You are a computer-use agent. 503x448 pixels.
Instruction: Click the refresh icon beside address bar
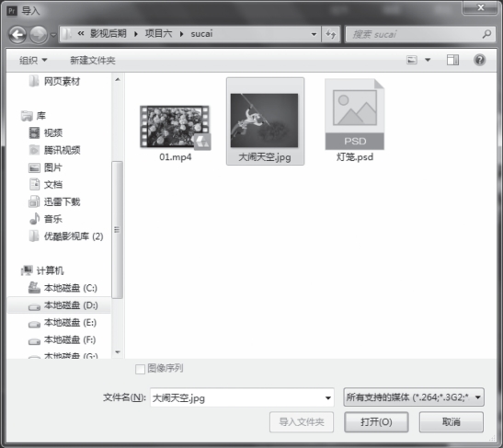click(x=331, y=34)
